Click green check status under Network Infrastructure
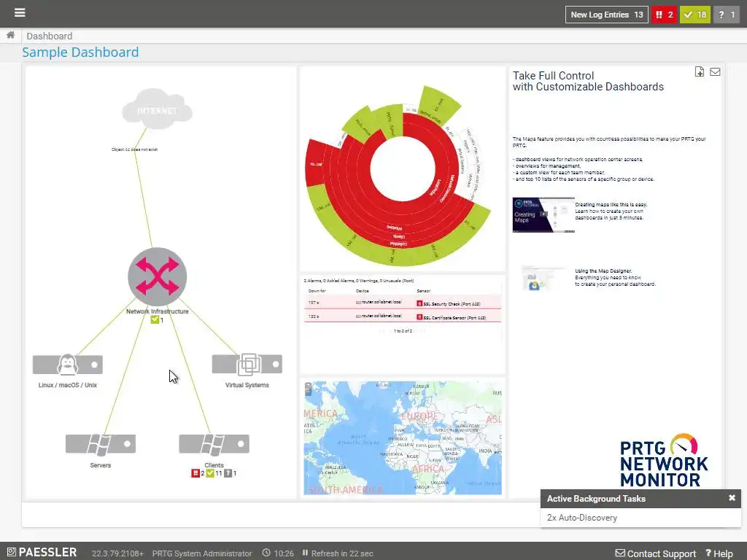Screen dimensions: 747x560 pos(155,320)
